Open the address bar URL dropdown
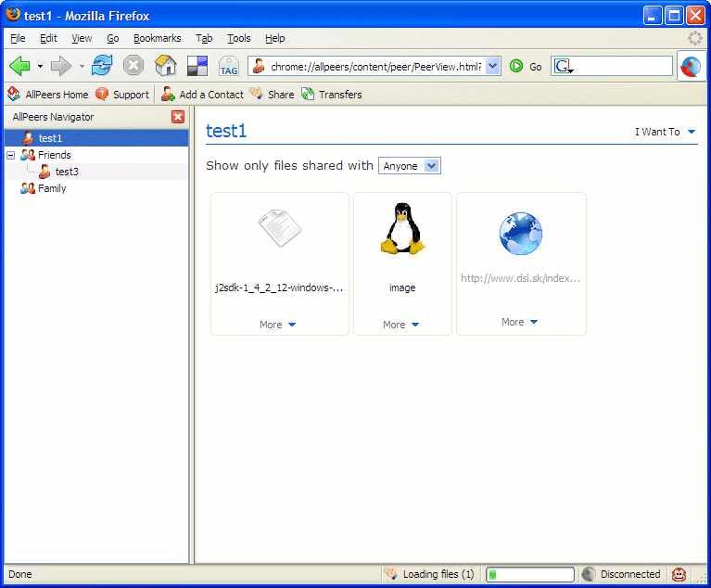 (492, 66)
